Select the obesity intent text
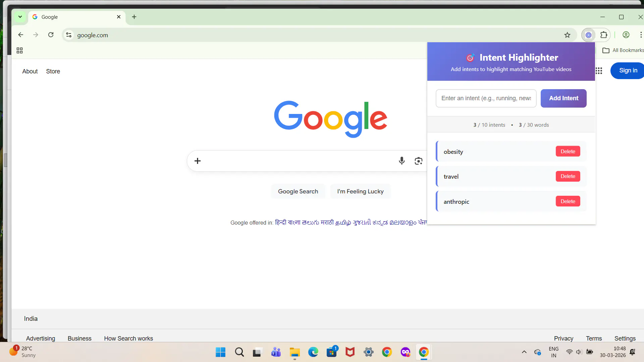This screenshot has height=362, width=644. pos(453,152)
